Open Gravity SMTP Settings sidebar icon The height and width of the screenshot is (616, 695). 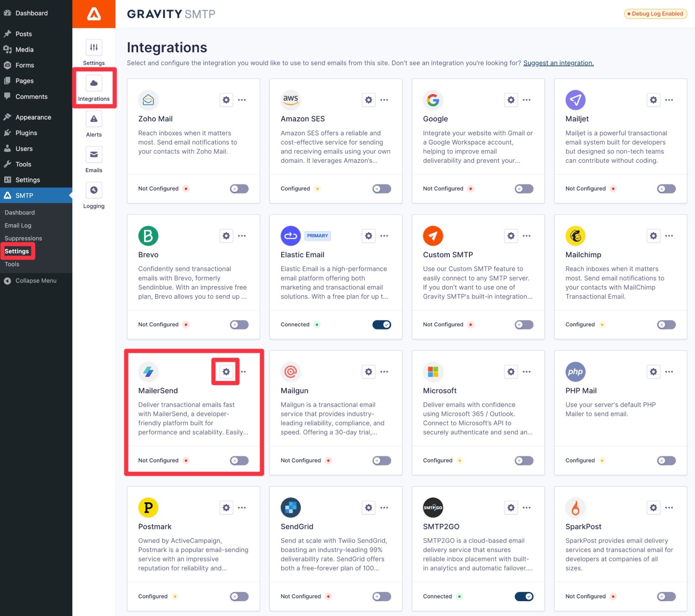pos(94,47)
